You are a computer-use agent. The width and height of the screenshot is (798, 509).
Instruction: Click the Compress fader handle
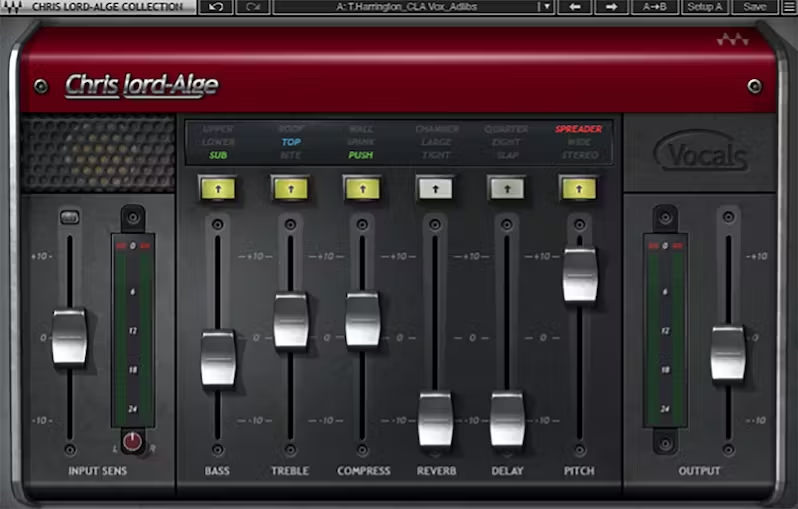pyautogui.click(x=362, y=320)
